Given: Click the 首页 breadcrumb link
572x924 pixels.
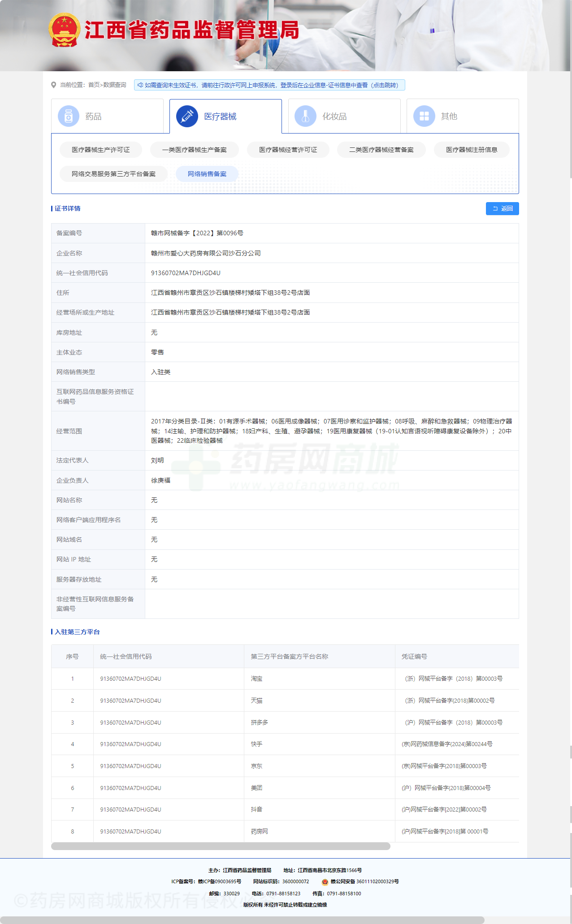Looking at the screenshot, I should (94, 85).
